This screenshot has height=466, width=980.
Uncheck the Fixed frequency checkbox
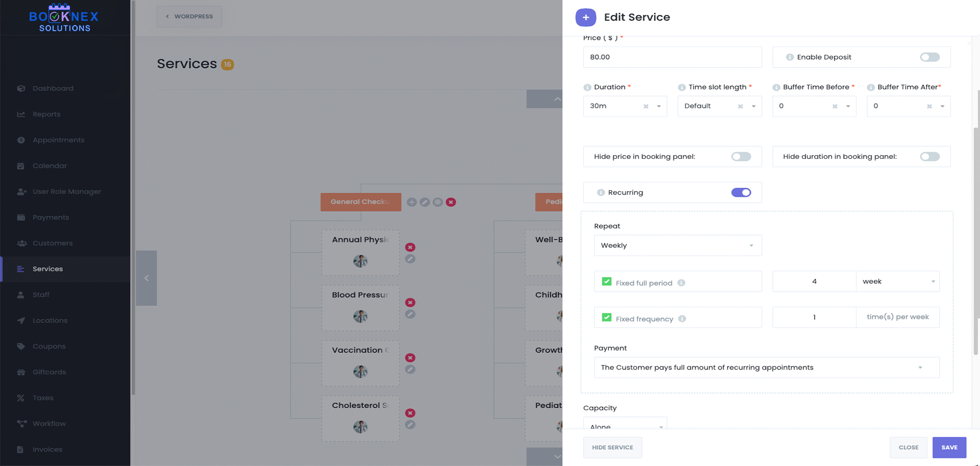coord(606,318)
